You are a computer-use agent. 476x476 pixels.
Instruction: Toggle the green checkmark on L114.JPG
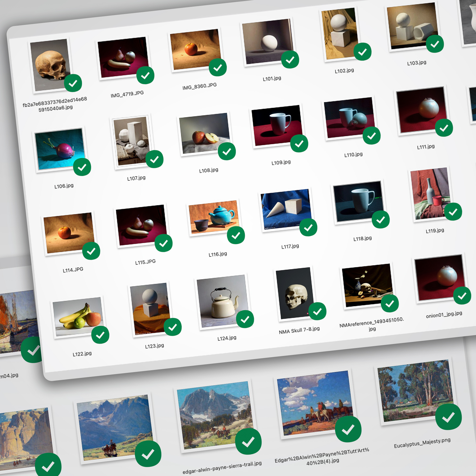(x=91, y=251)
